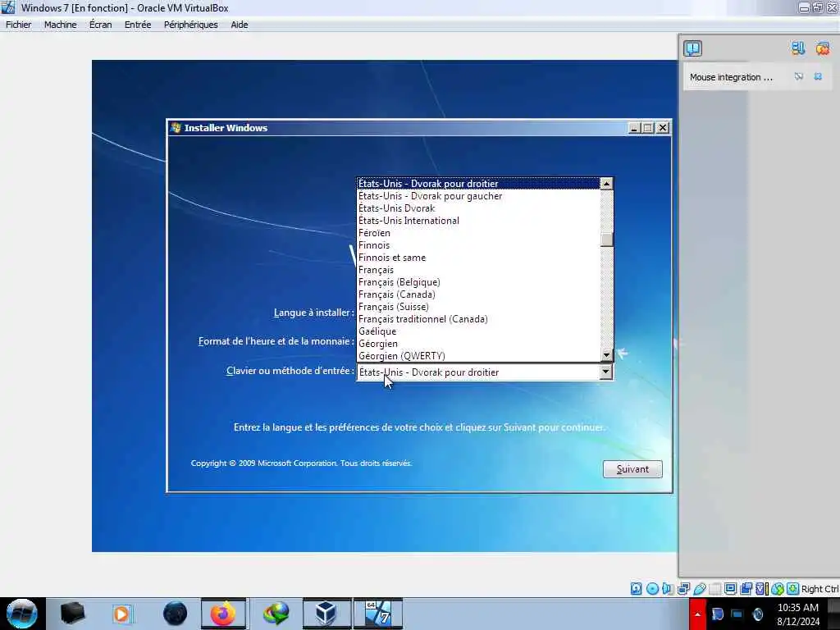Click the Mouse integration notification text
This screenshot has width=840, height=630.
click(x=731, y=77)
